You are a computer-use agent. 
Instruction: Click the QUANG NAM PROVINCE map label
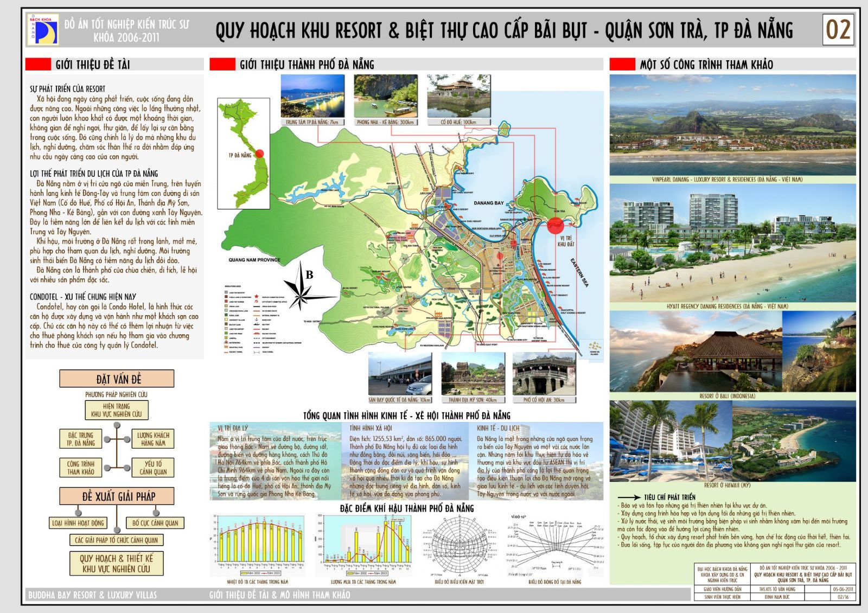click(254, 260)
